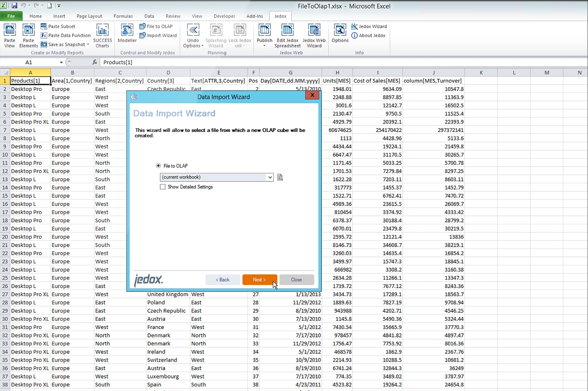This screenshot has width=588, height=391.
Task: Click the gray Close button in the wizard
Action: [296, 280]
